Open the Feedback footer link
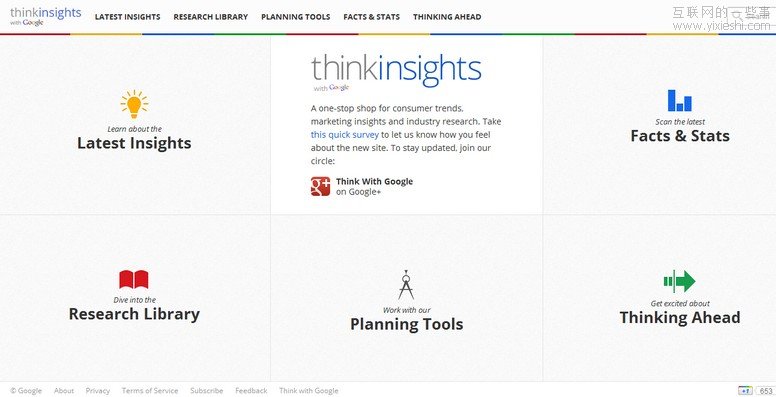Screen dimensions: 776x397 (251, 391)
